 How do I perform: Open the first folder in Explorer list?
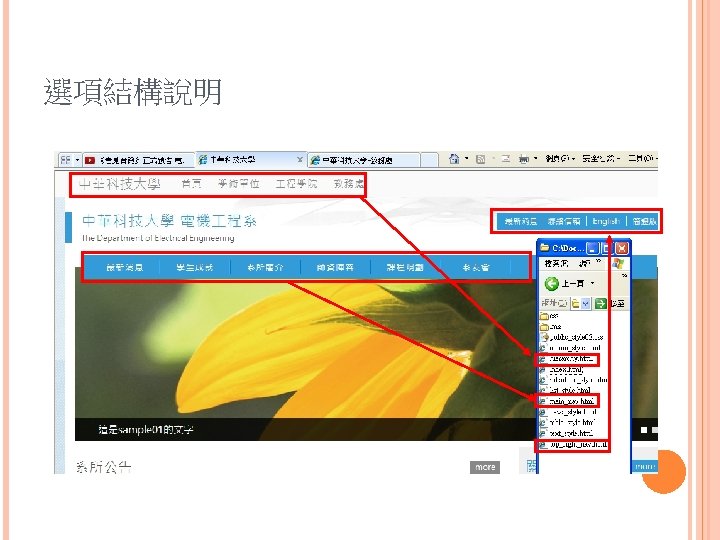(x=550, y=316)
